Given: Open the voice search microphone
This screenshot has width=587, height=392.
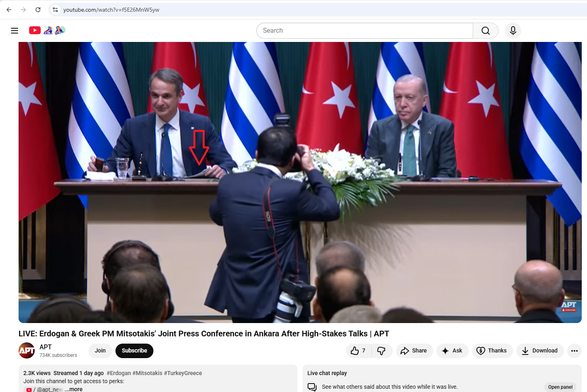Looking at the screenshot, I should click(513, 30).
